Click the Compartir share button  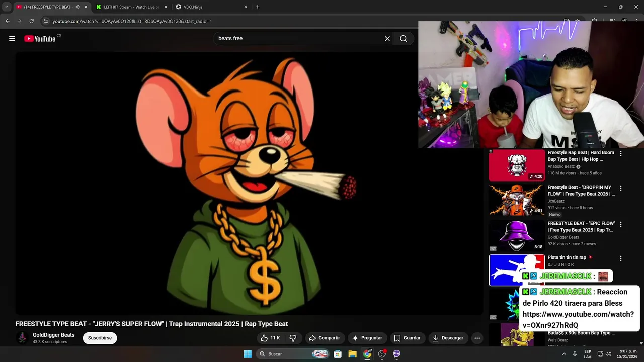tap(324, 338)
